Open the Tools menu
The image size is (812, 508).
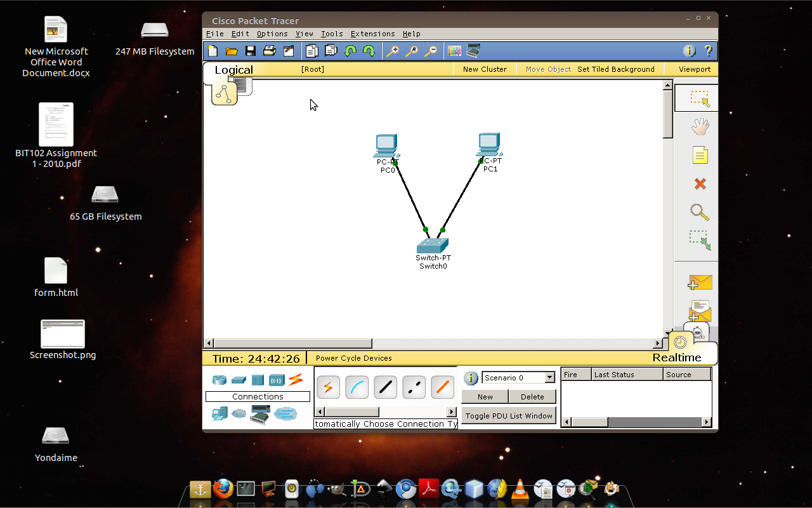[x=332, y=34]
